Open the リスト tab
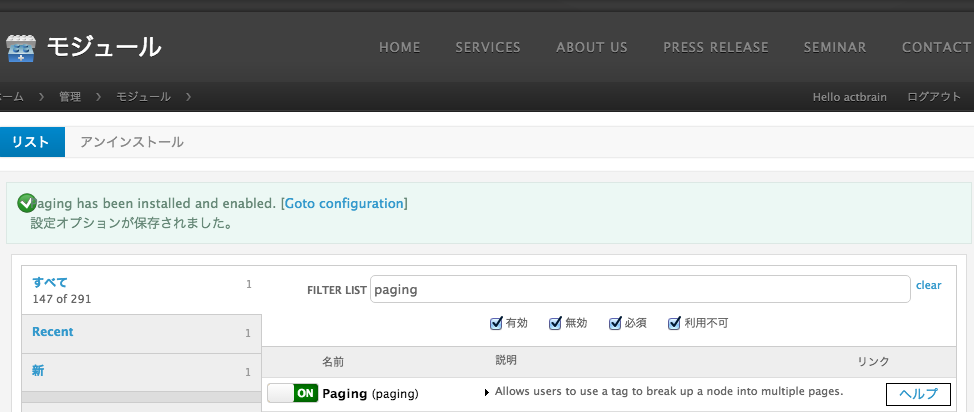The height and width of the screenshot is (412, 974). click(31, 142)
